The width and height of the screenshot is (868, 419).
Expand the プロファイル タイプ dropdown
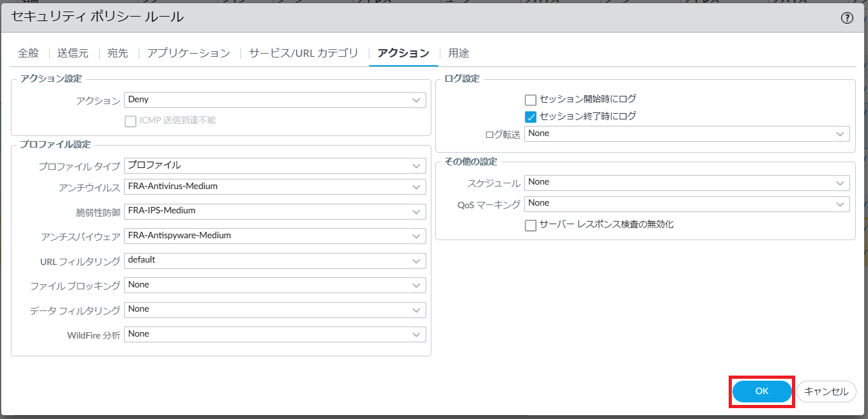(x=417, y=166)
